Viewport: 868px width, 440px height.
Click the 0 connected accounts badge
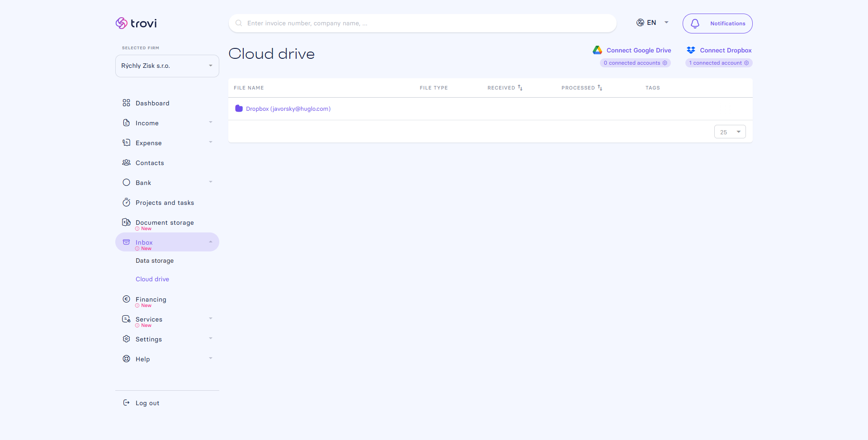(635, 63)
